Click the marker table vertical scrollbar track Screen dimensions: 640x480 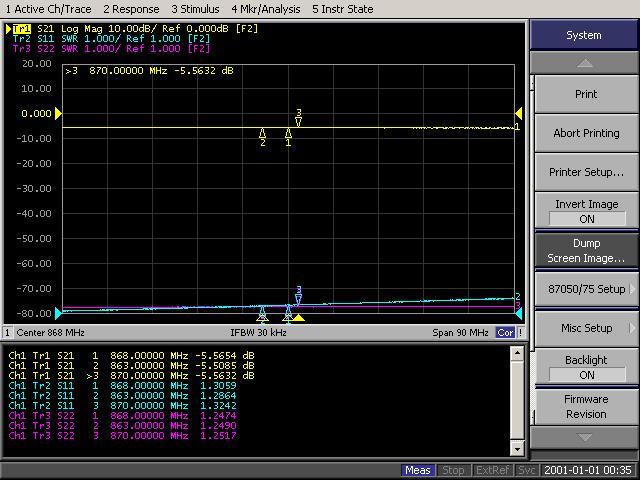[x=518, y=400]
